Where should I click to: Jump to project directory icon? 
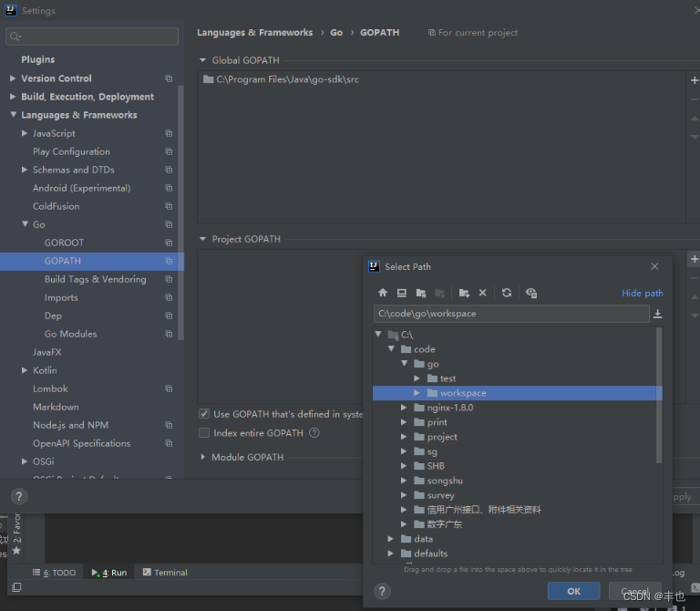420,293
